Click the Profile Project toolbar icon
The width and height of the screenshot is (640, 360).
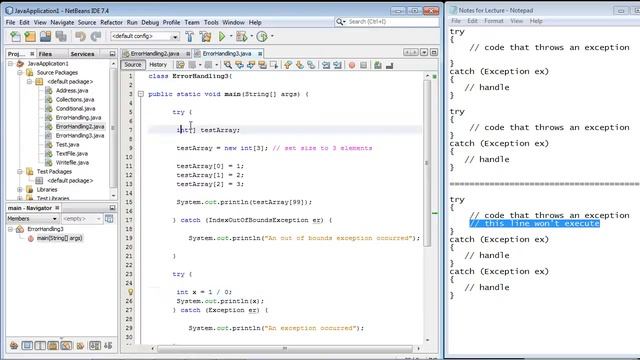tap(262, 37)
